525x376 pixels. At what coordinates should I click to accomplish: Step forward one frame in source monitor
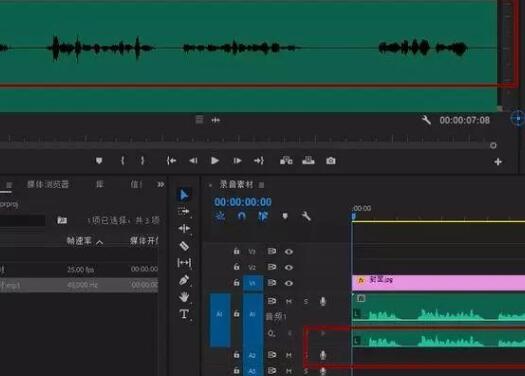coord(237,161)
